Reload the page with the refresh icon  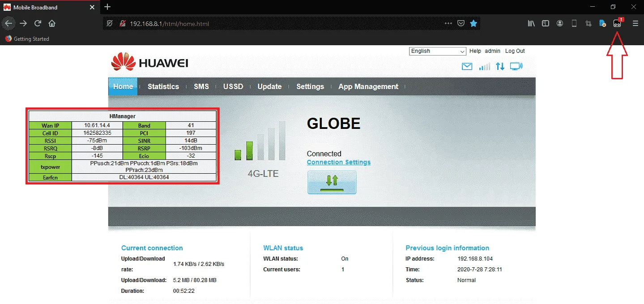click(38, 23)
